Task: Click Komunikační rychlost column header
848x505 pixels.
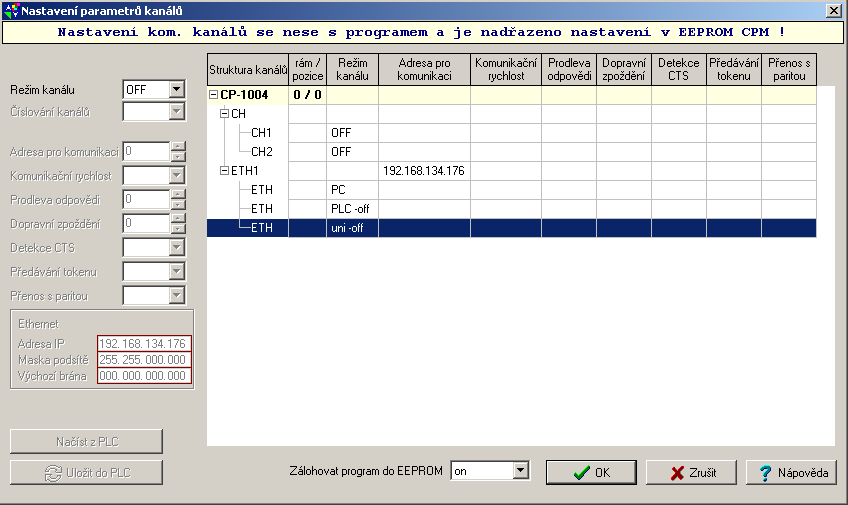Action: 506,69
